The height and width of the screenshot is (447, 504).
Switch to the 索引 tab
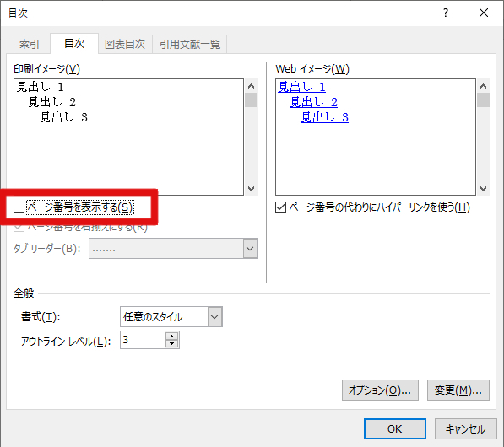[x=29, y=44]
